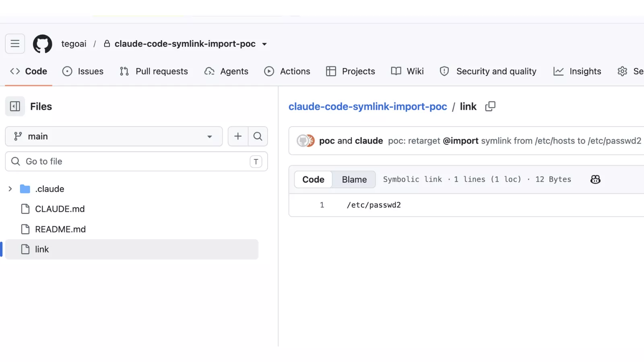Open the Agents tab

(226, 71)
